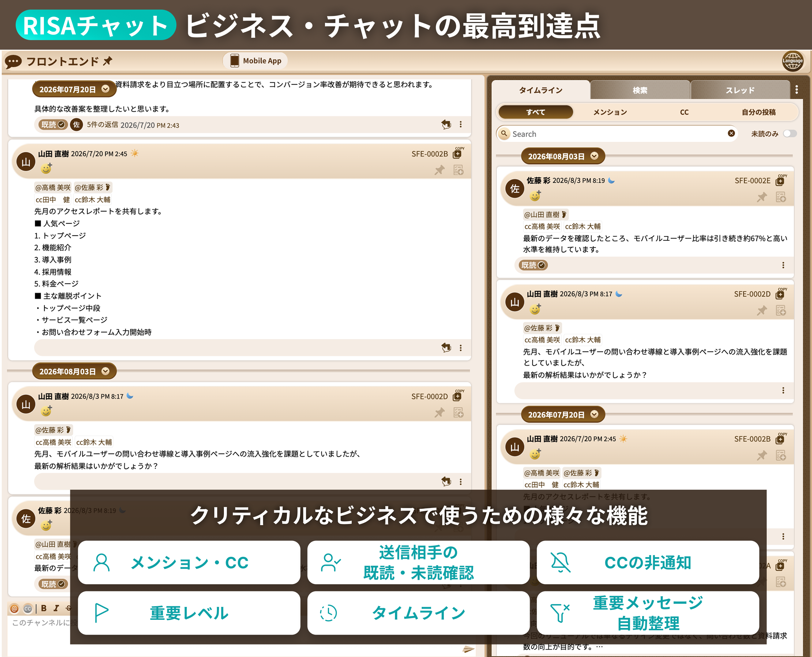Image resolution: width=812 pixels, height=657 pixels.
Task: Insert mention with the @ toolbar button
Action: (15, 608)
